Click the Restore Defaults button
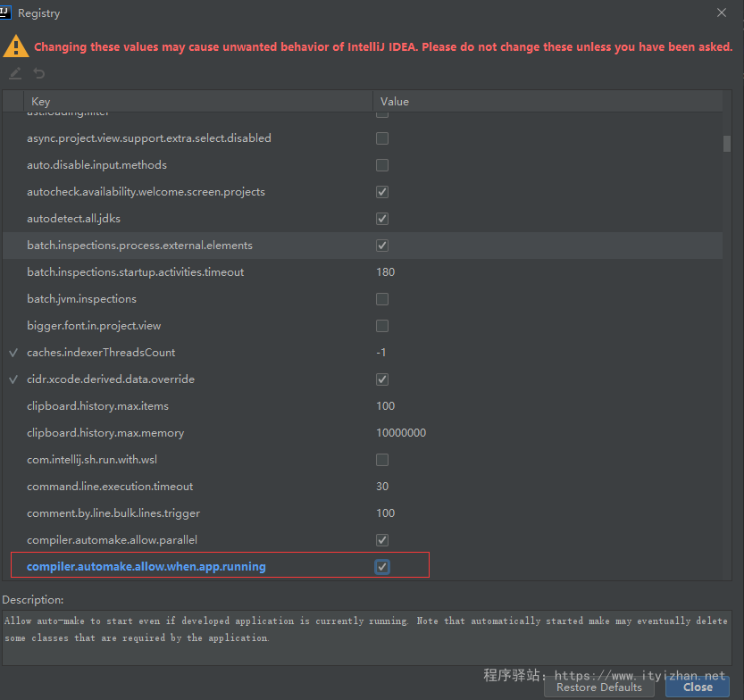This screenshot has height=700, width=744. pyautogui.click(x=598, y=687)
